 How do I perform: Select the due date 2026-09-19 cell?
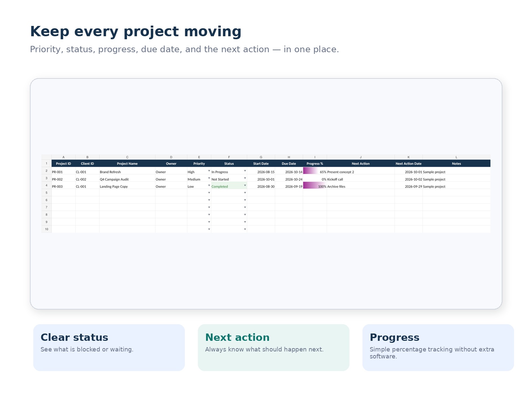coord(289,186)
